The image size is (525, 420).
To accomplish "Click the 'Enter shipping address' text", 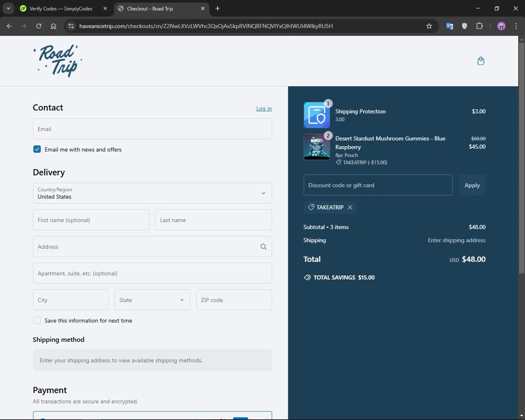I will [x=456, y=240].
